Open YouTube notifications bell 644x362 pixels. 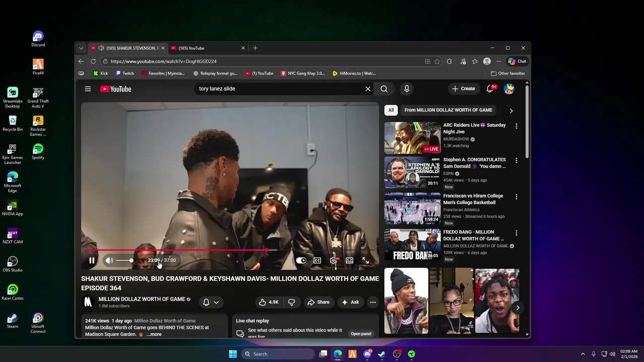click(x=490, y=89)
